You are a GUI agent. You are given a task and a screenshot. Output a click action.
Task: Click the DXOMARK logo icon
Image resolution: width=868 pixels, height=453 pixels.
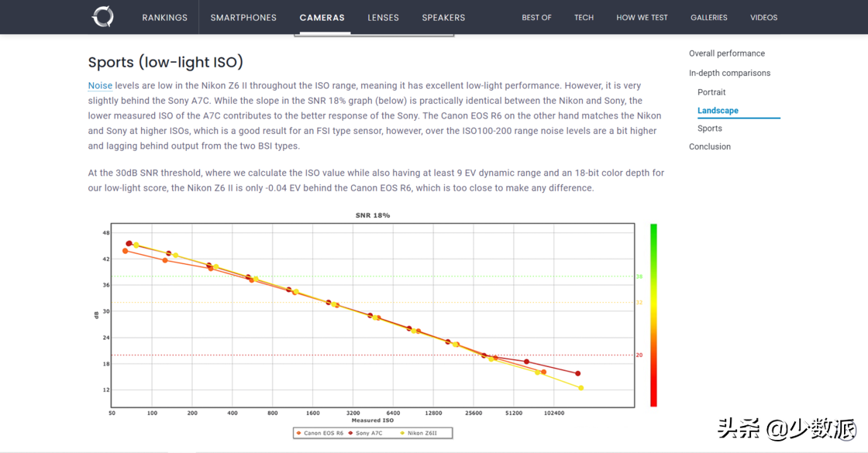point(103,16)
